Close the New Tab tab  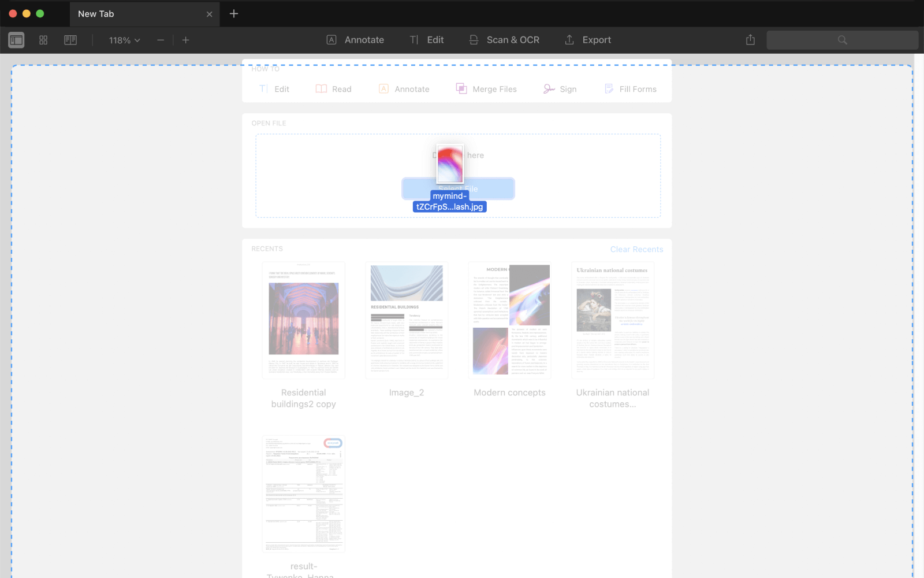(209, 14)
